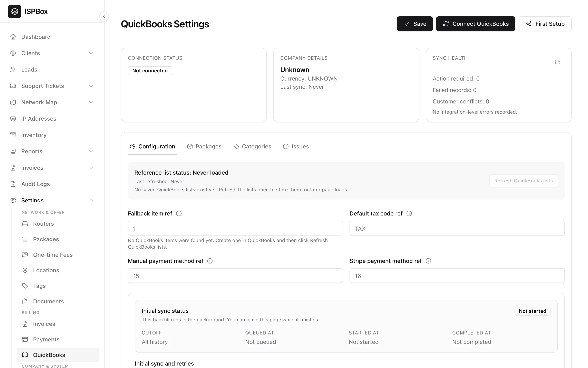Click the Manual payment method ref input
This screenshot has height=368, width=588.
pos(235,276)
